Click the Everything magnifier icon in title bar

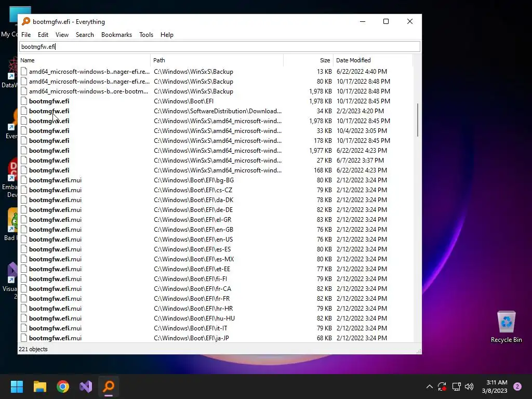pyautogui.click(x=26, y=21)
